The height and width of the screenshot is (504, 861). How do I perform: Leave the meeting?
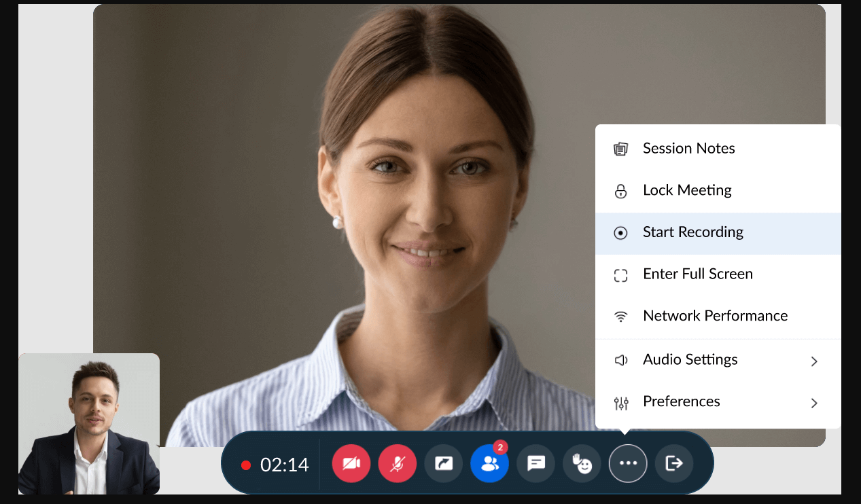[x=674, y=463]
